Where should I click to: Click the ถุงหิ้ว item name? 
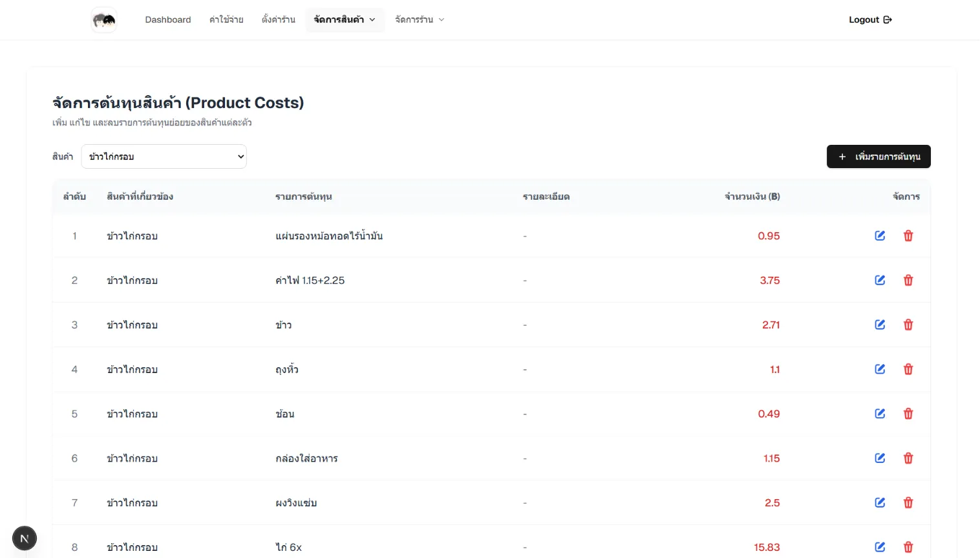point(287,369)
